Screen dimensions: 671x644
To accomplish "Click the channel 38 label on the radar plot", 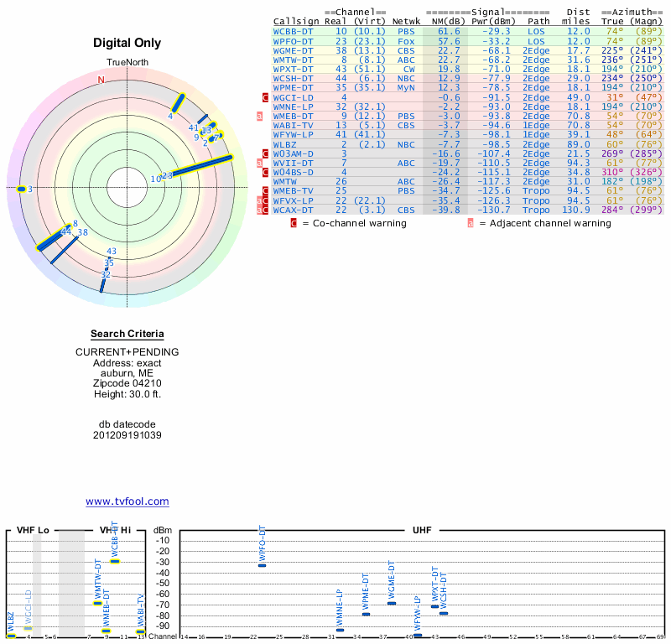I will pos(83,232).
